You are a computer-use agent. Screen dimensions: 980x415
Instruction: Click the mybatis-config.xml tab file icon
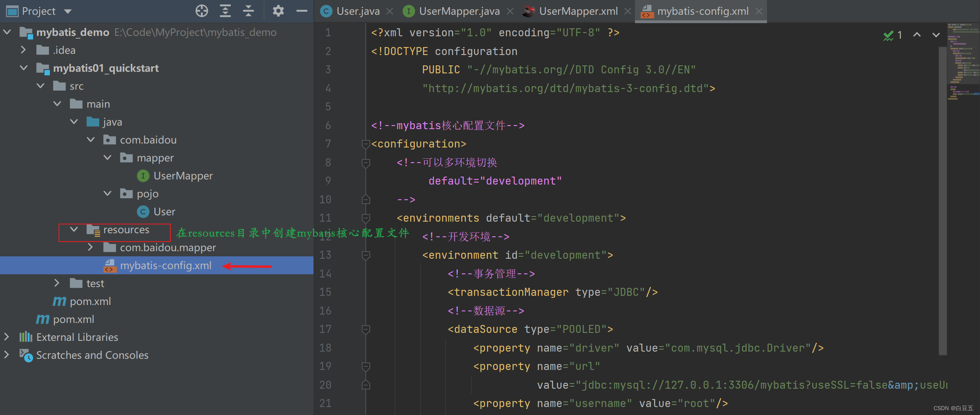[647, 11]
